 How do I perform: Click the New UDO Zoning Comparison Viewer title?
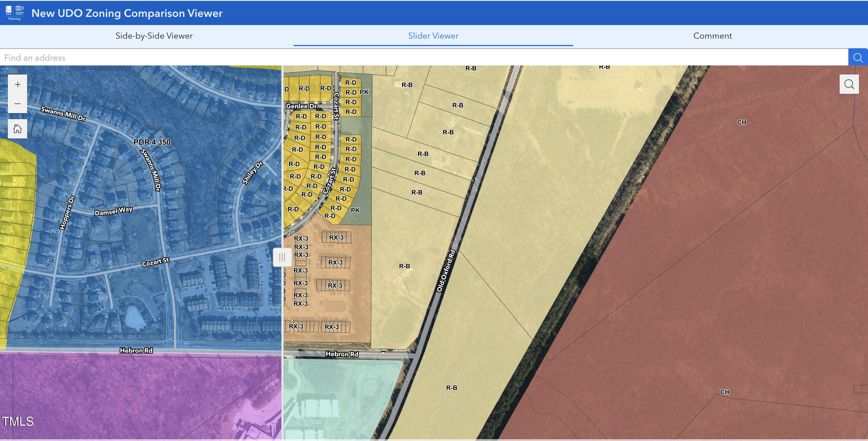(x=127, y=13)
